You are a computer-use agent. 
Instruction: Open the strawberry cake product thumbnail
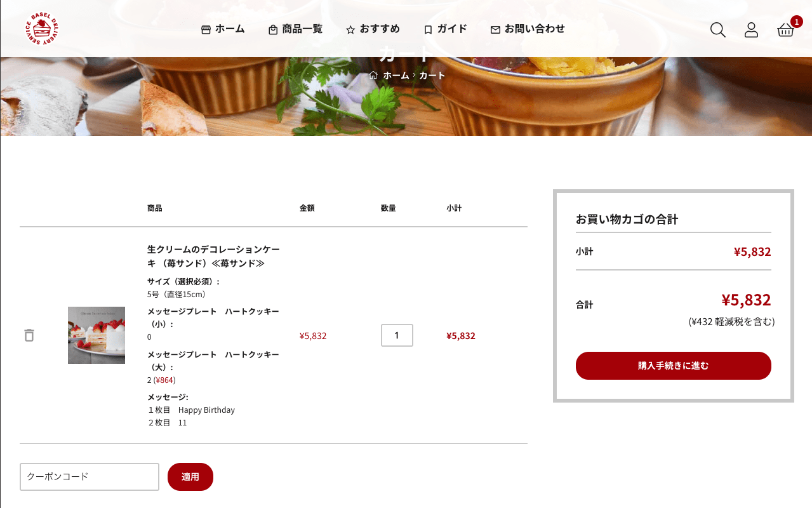97,335
